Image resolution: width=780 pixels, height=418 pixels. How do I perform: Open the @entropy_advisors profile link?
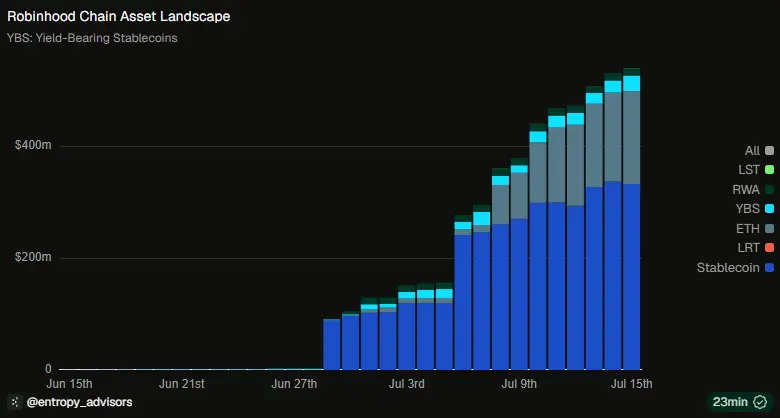79,402
